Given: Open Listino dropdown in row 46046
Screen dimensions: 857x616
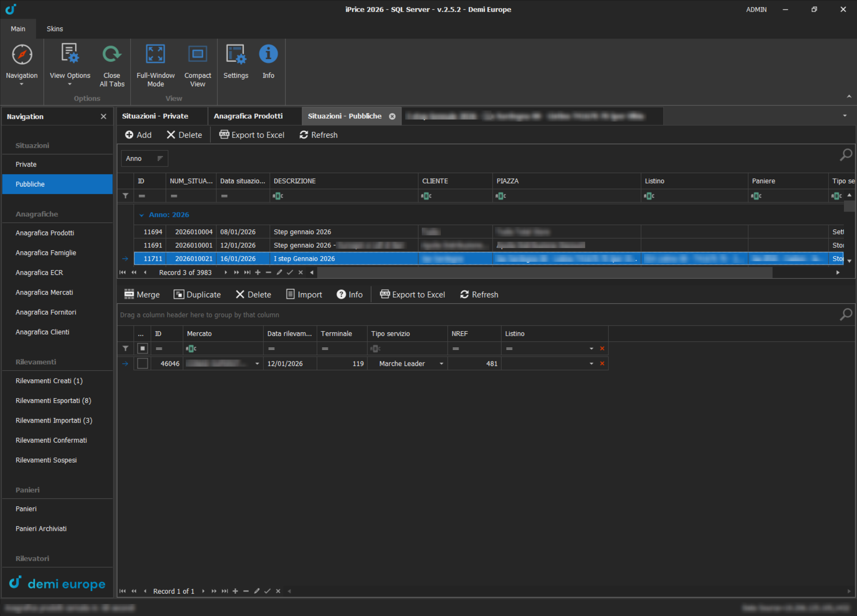Looking at the screenshot, I should [x=591, y=364].
